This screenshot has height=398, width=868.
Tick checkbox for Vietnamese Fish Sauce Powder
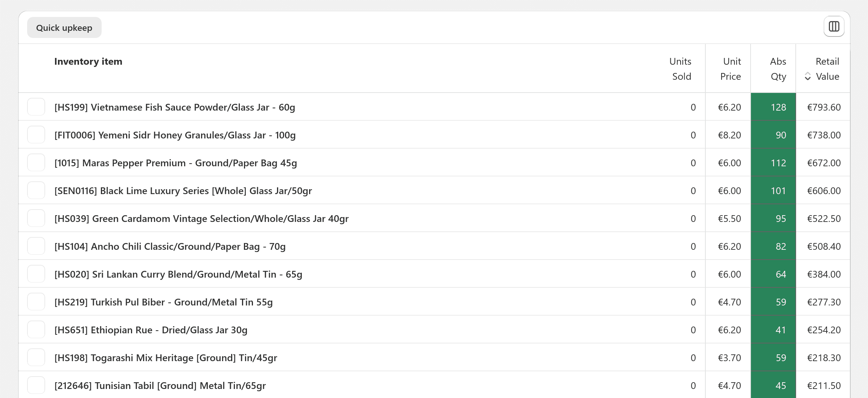(36, 107)
